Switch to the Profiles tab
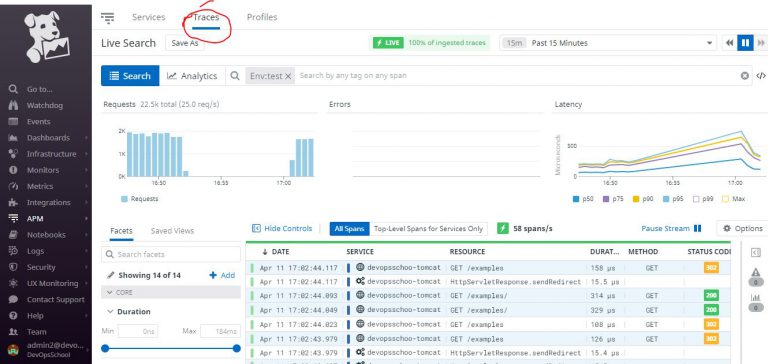 click(x=262, y=17)
